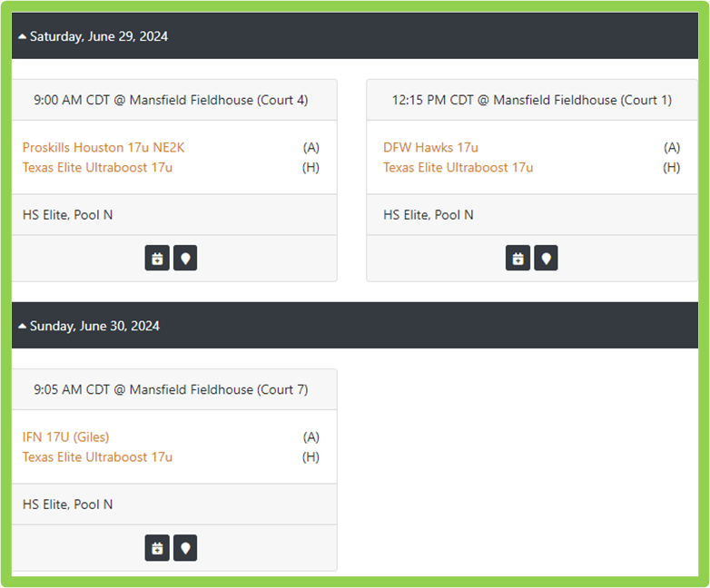Screen dimensions: 710x588
Task: Click HS Elite, Pool N in 9:05 AM card
Action: click(x=68, y=505)
